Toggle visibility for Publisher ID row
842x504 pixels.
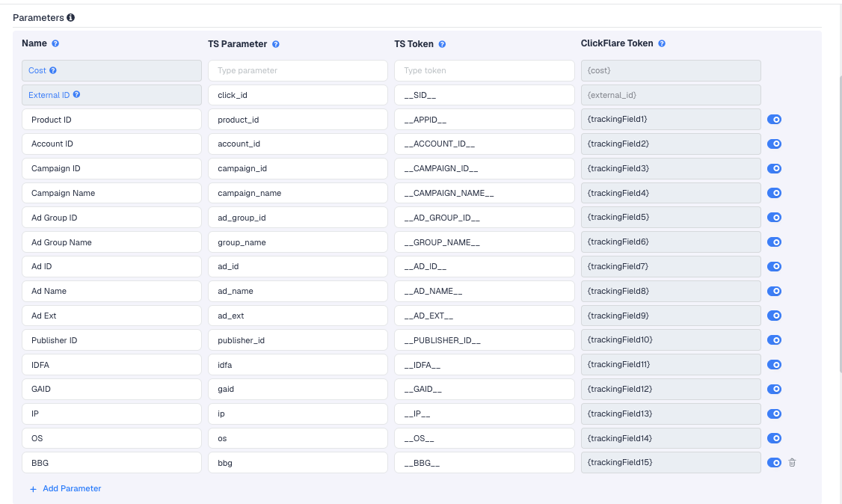pos(774,340)
